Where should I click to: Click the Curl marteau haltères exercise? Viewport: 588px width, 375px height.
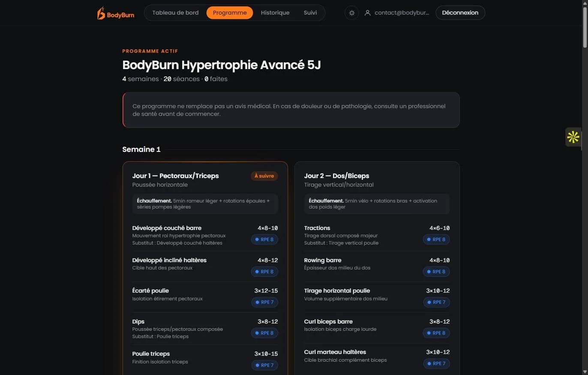(x=335, y=352)
